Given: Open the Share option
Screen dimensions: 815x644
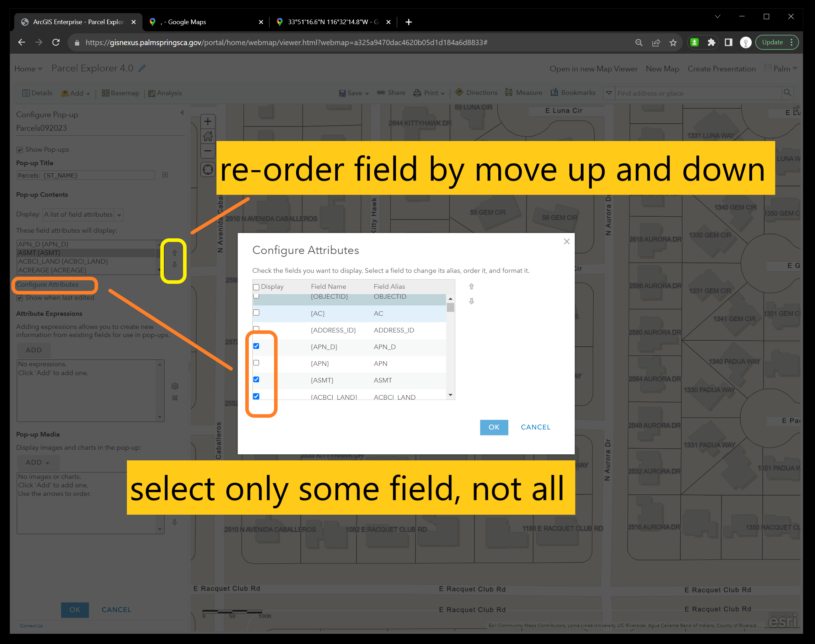Looking at the screenshot, I should point(391,93).
